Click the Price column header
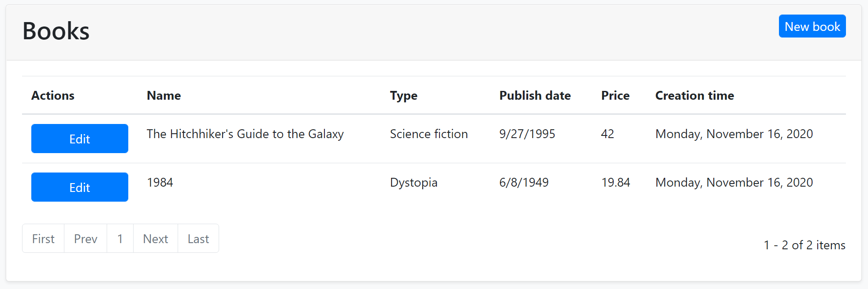This screenshot has height=289, width=868. point(615,96)
